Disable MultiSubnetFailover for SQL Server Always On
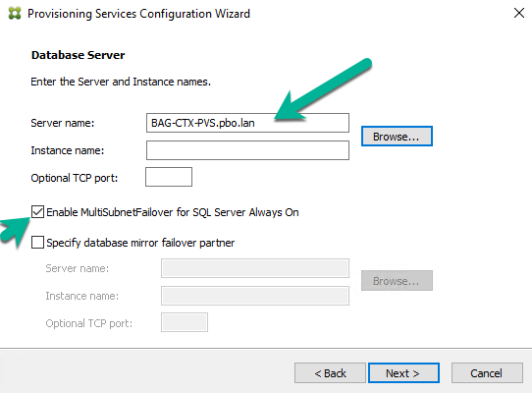 (37, 212)
